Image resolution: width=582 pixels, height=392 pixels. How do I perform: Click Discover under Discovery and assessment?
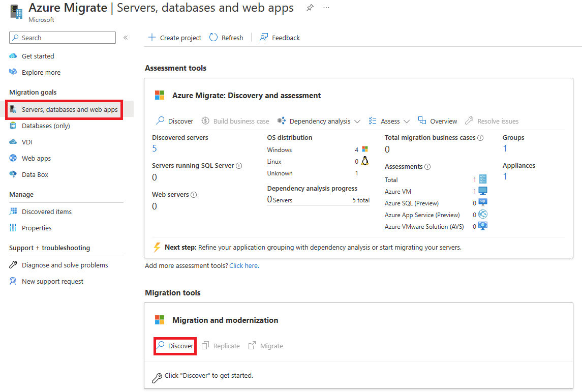(x=174, y=121)
